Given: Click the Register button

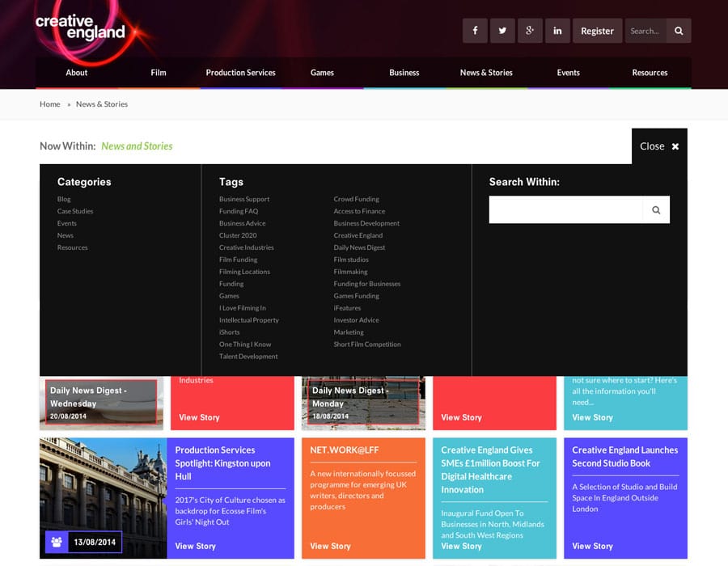Looking at the screenshot, I should click(597, 31).
